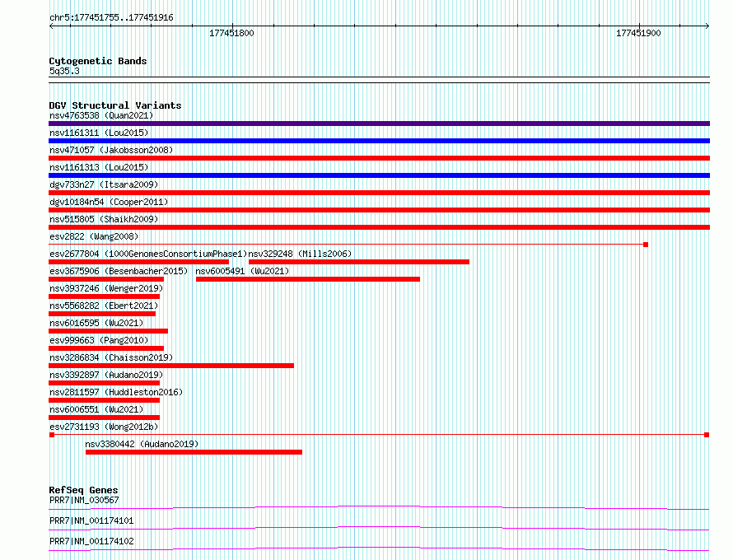The image size is (733, 560).
Task: Select the dark purple nsv4763538 variant bar
Action: 379,124
